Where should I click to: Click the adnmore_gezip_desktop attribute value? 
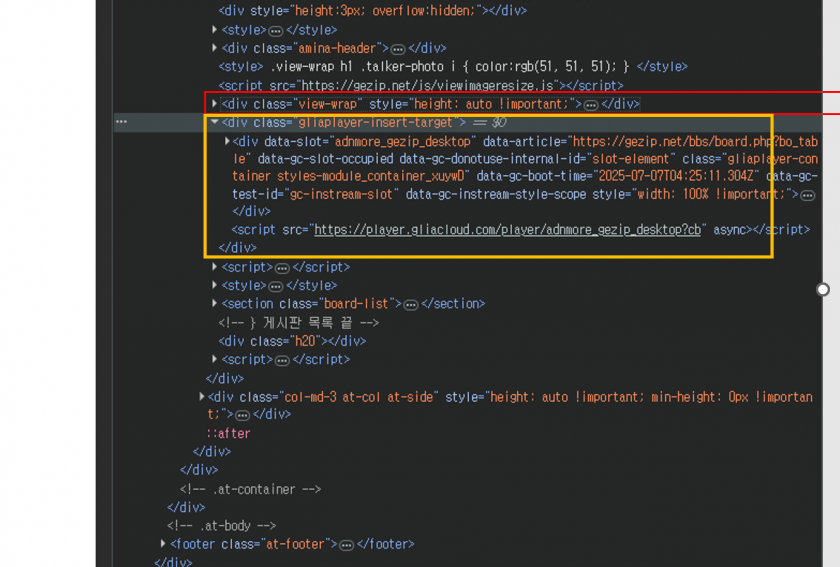pyautogui.click(x=402, y=141)
